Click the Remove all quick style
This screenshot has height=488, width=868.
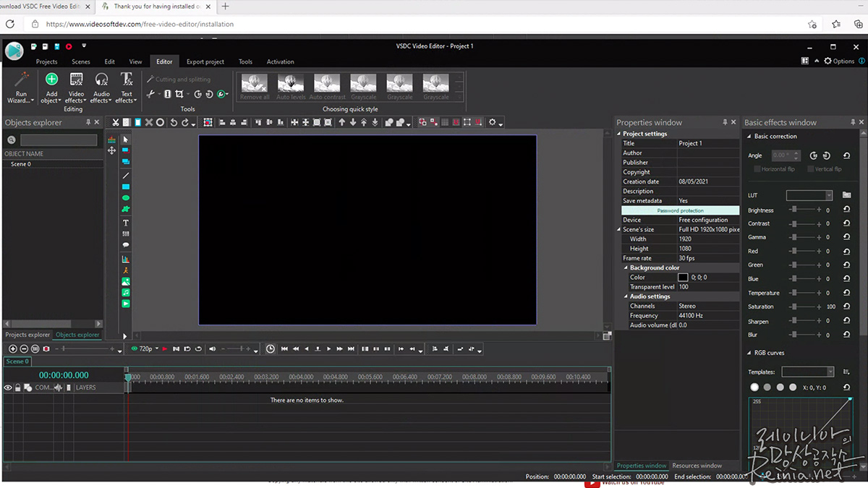tap(255, 87)
